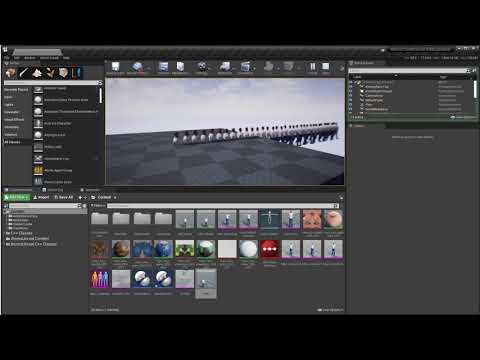Select the Place mode icon

pyautogui.click(x=11, y=72)
